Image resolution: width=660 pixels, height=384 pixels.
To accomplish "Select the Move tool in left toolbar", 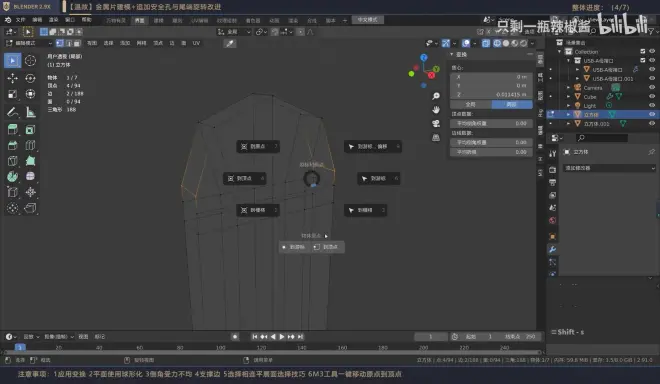I will [12, 78].
